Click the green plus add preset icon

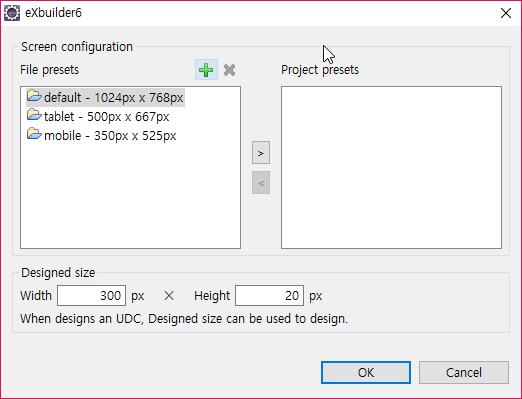tap(206, 70)
